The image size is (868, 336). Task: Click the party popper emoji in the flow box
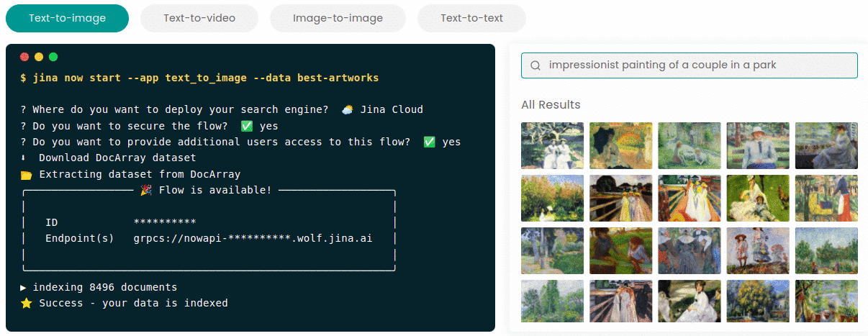pos(146,190)
